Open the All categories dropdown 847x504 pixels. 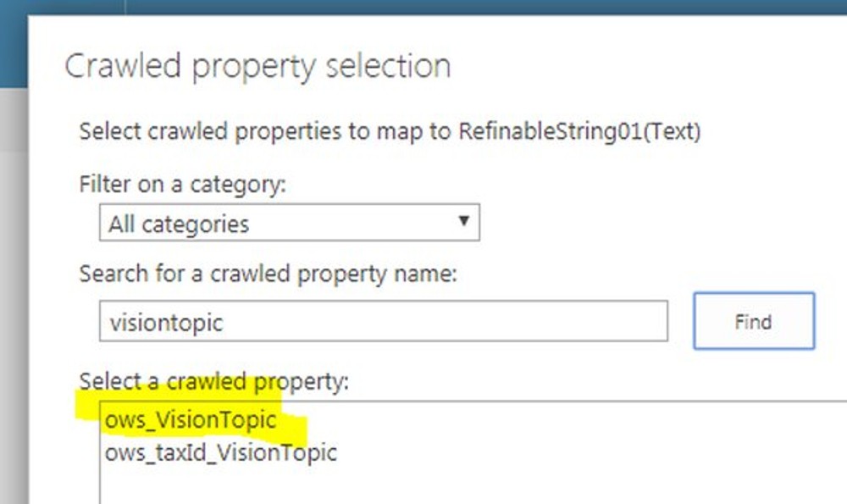pyautogui.click(x=288, y=223)
